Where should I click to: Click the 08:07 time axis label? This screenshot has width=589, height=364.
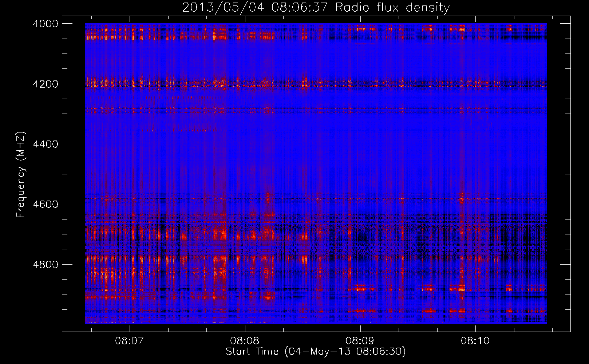click(x=130, y=341)
